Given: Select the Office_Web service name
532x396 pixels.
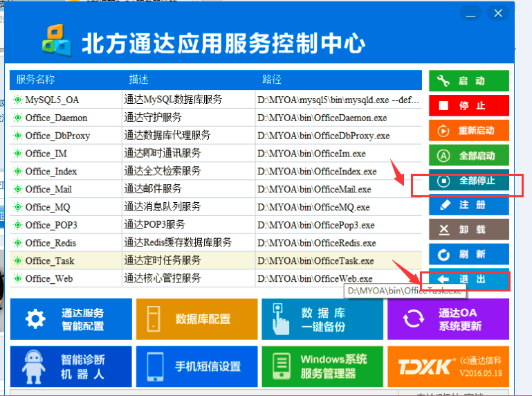Looking at the screenshot, I should coord(49,278).
